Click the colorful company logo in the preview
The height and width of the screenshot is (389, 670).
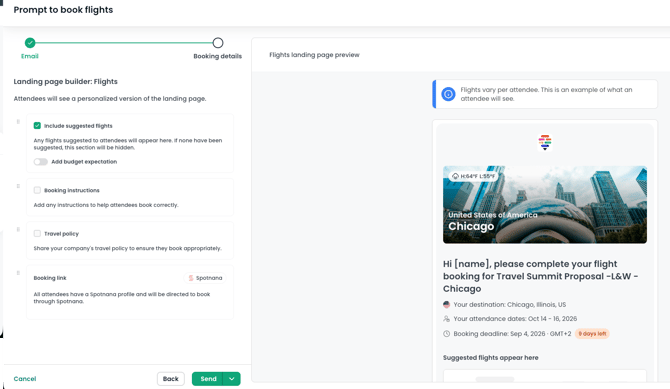coord(545,142)
